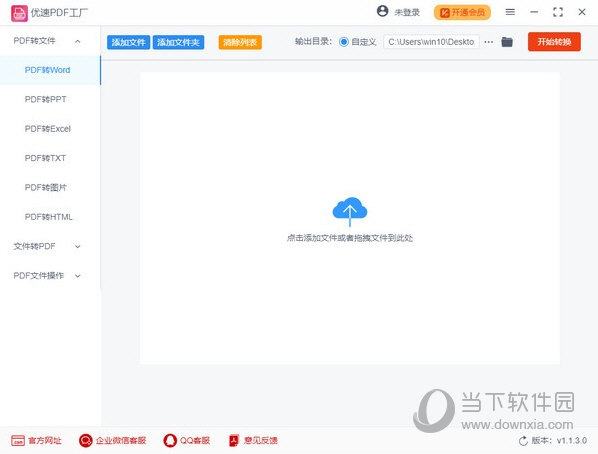This screenshot has height=454, width=598.
Task: Click the 企业微信客服 icon
Action: [85, 441]
